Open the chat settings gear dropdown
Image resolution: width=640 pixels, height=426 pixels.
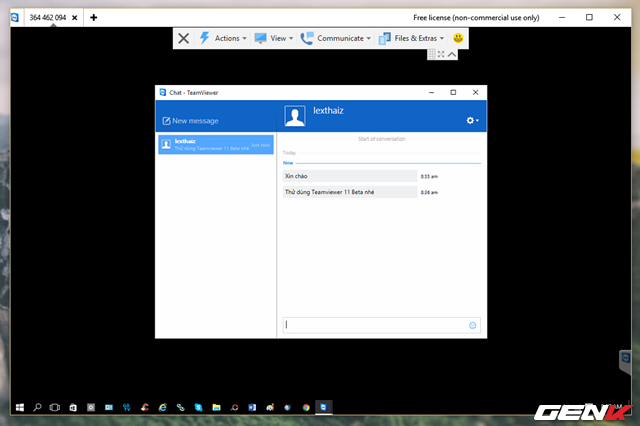pyautogui.click(x=472, y=120)
